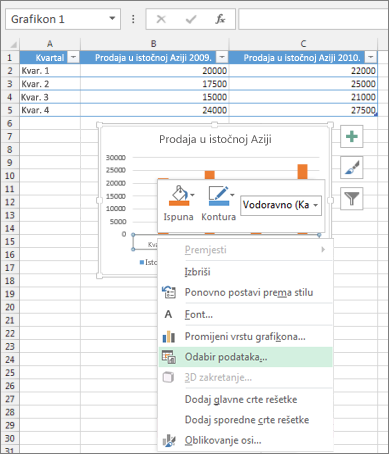Click the Oblikovanje osi icon

point(169,441)
